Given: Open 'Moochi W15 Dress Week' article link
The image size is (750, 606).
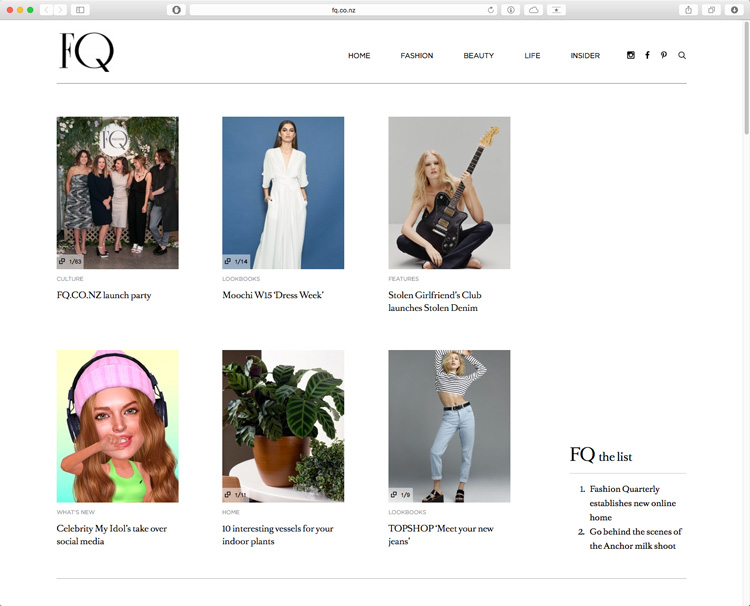Looking at the screenshot, I should 273,295.
